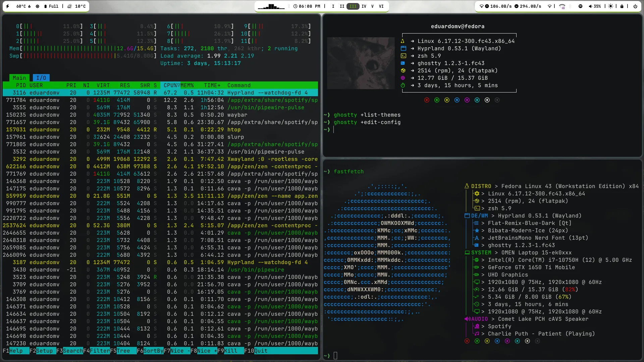Click the CPU temperature 60°C indicator
Screen dimensions: 644x362
[21, 6]
